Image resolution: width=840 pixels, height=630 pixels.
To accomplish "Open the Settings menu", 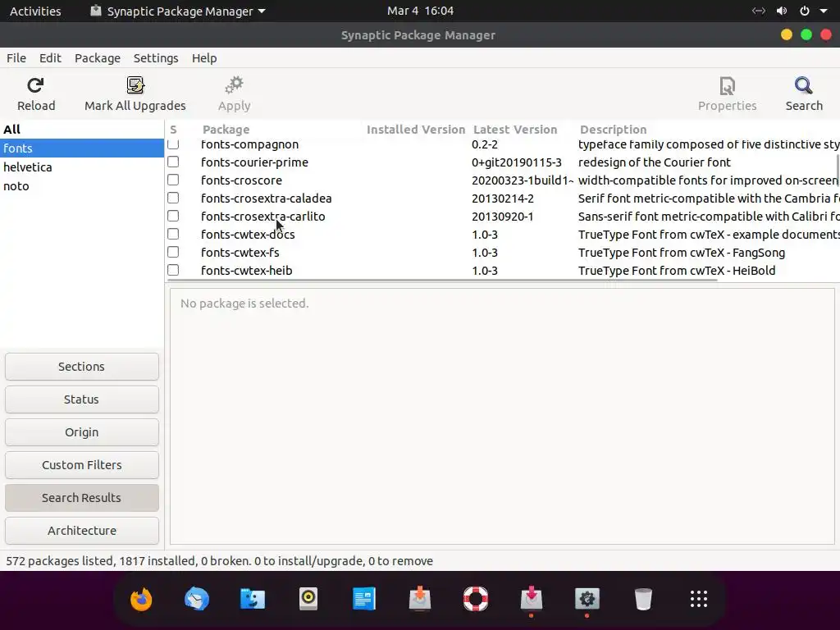I will pos(156,58).
